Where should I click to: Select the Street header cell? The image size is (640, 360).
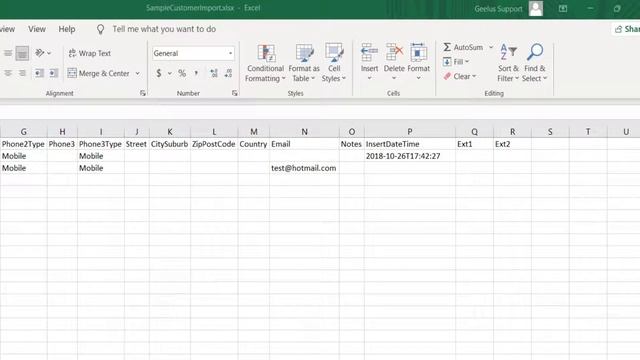point(137,144)
